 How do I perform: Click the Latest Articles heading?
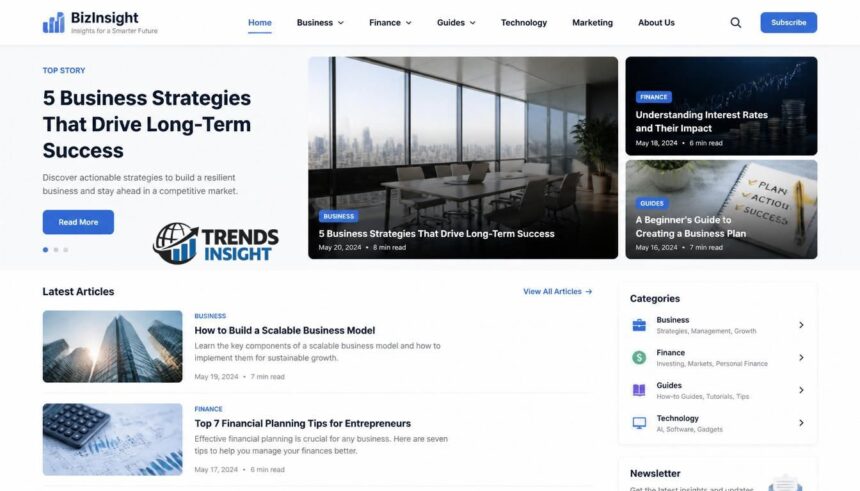click(78, 292)
